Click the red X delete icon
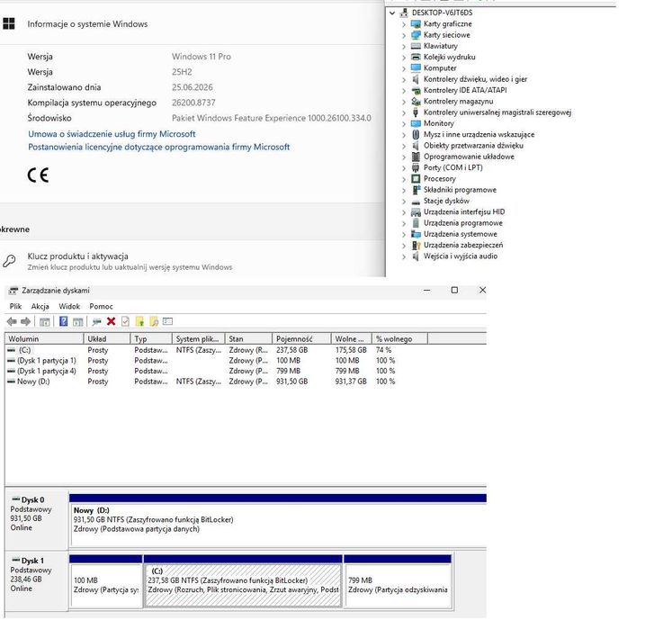Viewport: 672px width, 629px height. (x=111, y=321)
